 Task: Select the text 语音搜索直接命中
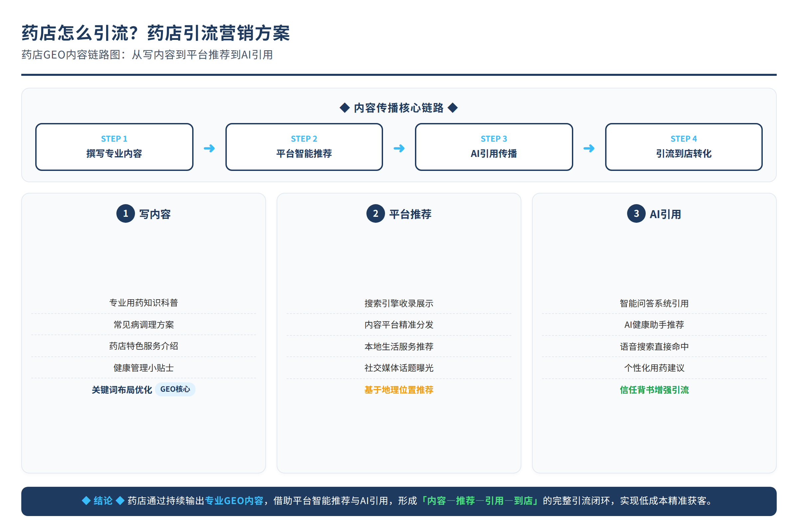pyautogui.click(x=654, y=346)
